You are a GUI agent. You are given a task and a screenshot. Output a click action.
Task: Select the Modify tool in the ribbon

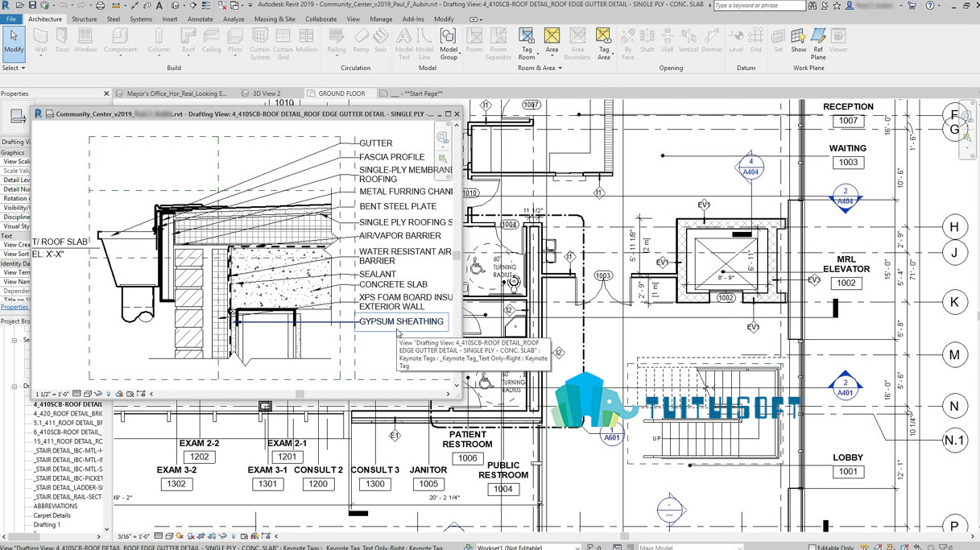[14, 43]
